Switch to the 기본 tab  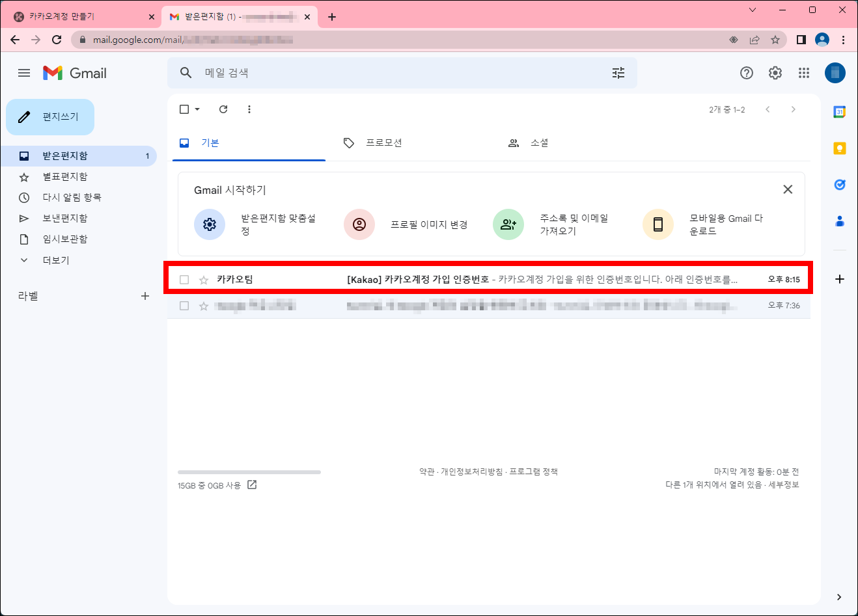(x=249, y=143)
